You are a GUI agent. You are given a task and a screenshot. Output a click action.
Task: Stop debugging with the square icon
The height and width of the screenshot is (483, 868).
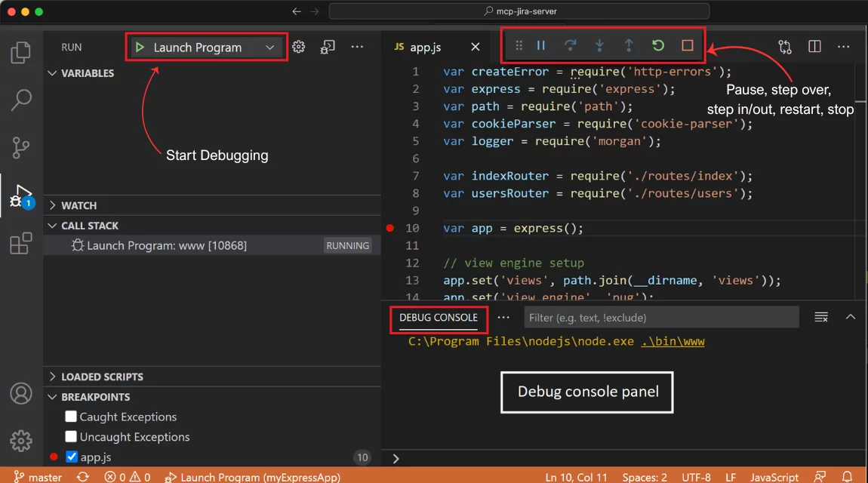pos(687,46)
